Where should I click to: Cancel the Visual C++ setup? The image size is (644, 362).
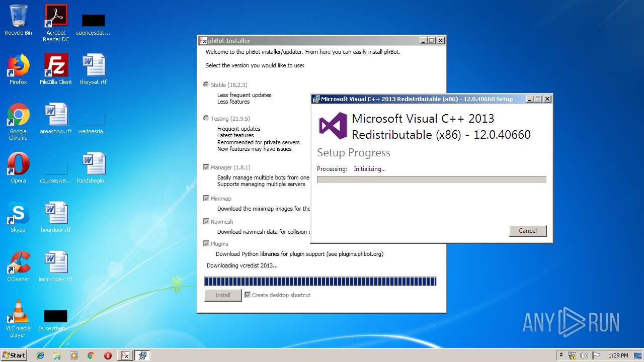pos(528,231)
